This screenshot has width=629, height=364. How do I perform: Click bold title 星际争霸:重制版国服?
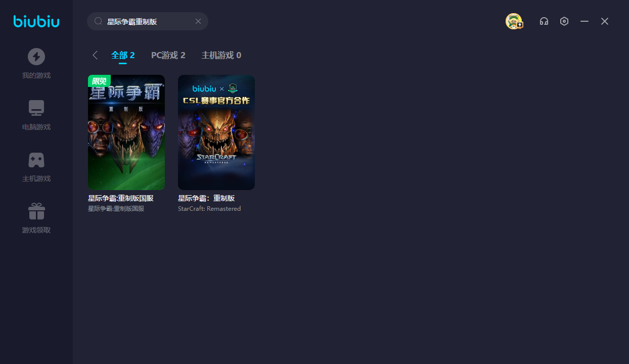coord(121,198)
